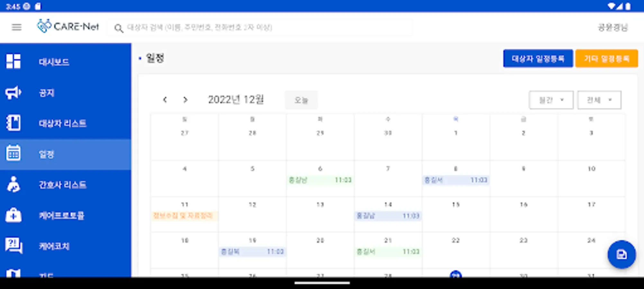Select December 20 in the calendar
644x289 pixels.
320,240
